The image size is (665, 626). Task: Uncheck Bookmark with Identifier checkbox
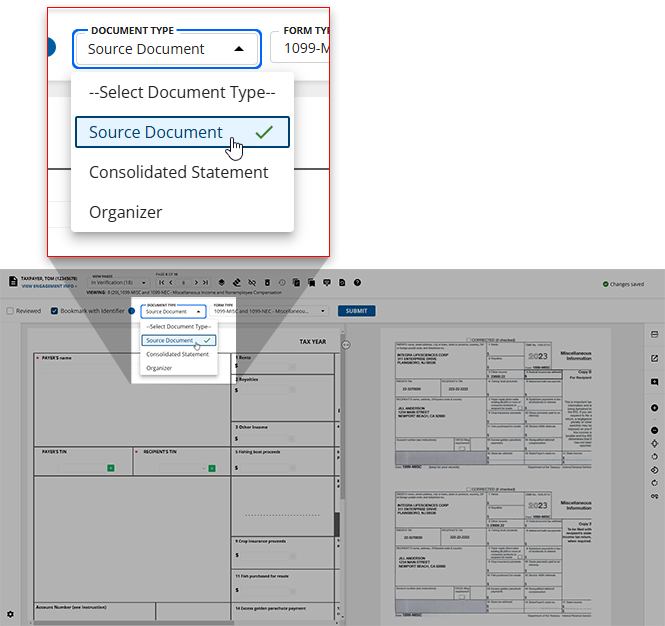(54, 311)
